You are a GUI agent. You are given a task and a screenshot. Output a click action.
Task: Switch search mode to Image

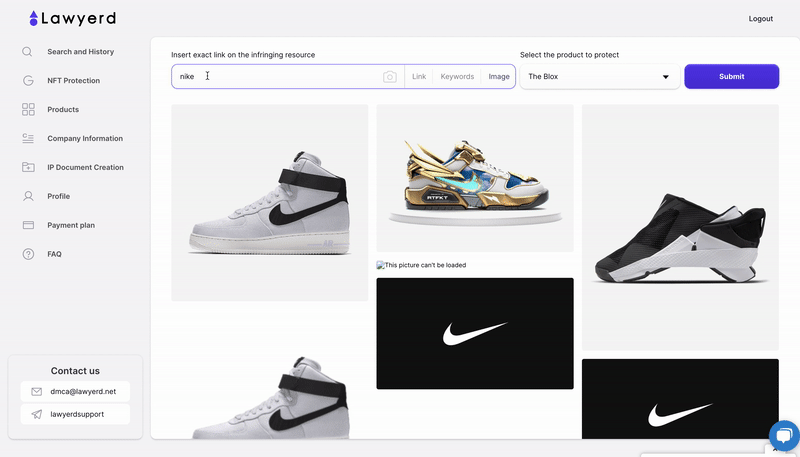[x=499, y=77]
